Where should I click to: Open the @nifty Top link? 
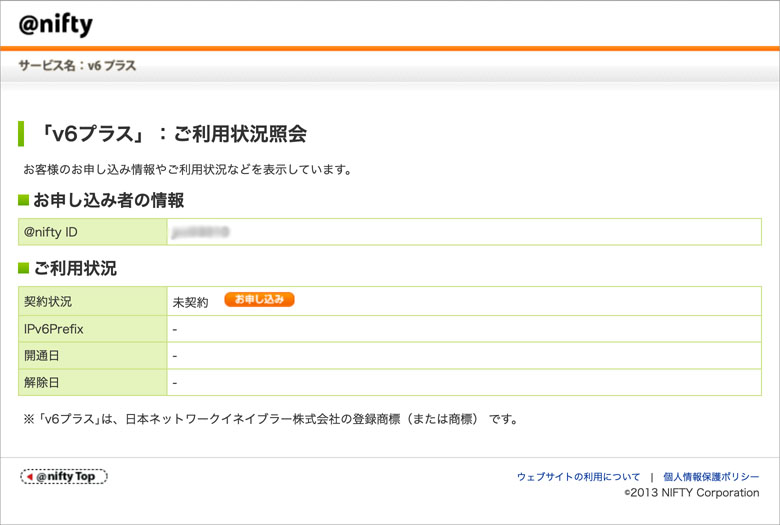(x=64, y=476)
